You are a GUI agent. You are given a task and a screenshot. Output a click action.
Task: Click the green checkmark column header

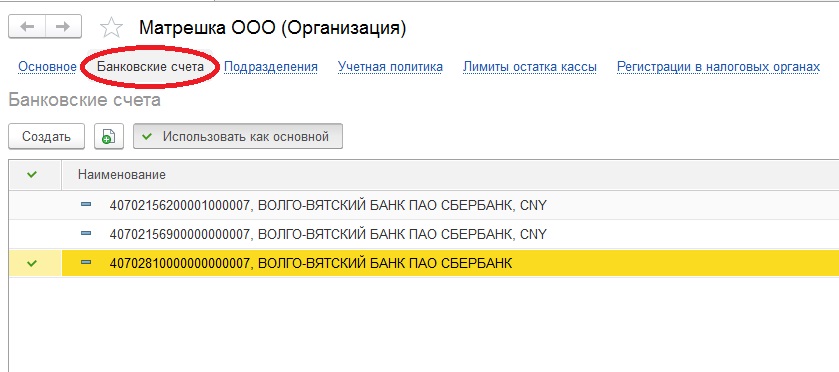(32, 174)
